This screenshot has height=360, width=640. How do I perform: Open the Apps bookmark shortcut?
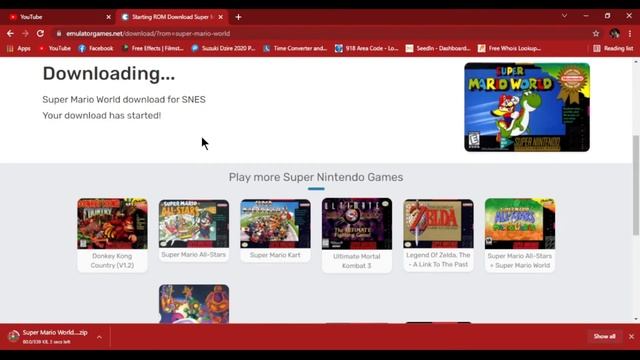(x=19, y=48)
